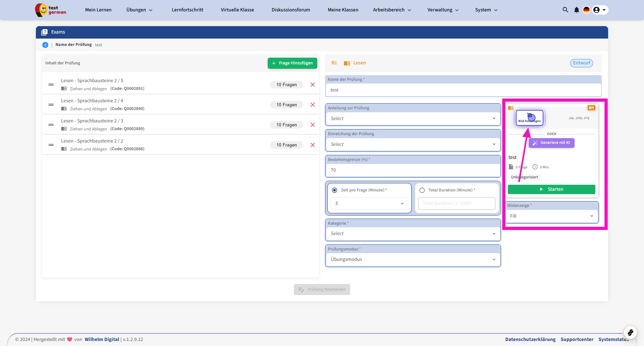Click the Frage Hinzufügen button
Screen dimensions: 644x346
(292, 63)
